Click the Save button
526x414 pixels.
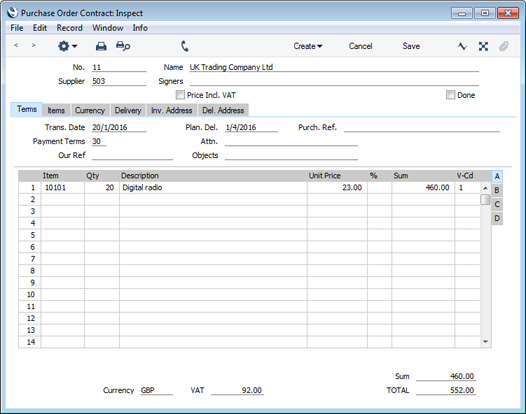(x=411, y=46)
